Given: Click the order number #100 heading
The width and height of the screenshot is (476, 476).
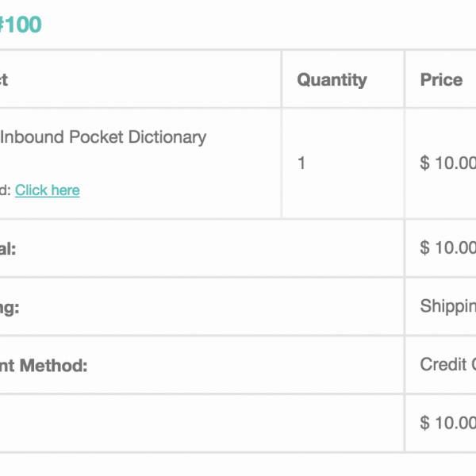Looking at the screenshot, I should pyautogui.click(x=21, y=25).
